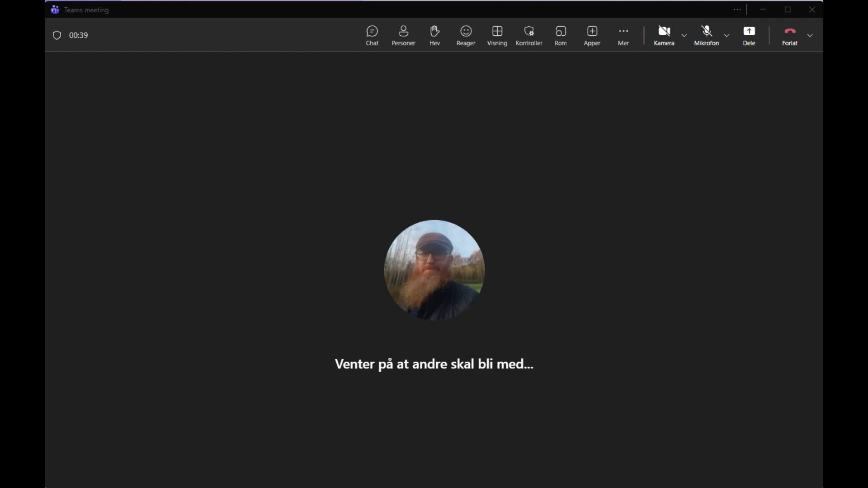Turn on the Kamera

pyautogui.click(x=664, y=35)
